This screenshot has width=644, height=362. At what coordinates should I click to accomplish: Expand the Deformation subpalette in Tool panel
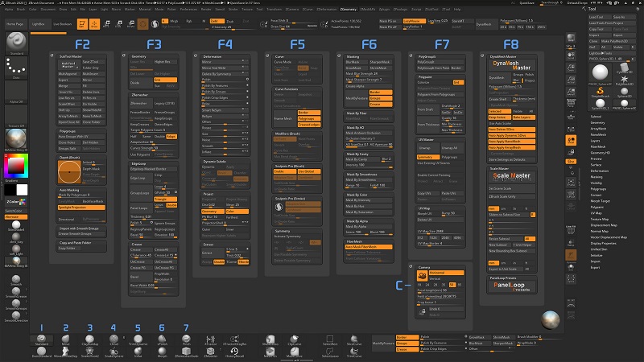click(x=601, y=171)
